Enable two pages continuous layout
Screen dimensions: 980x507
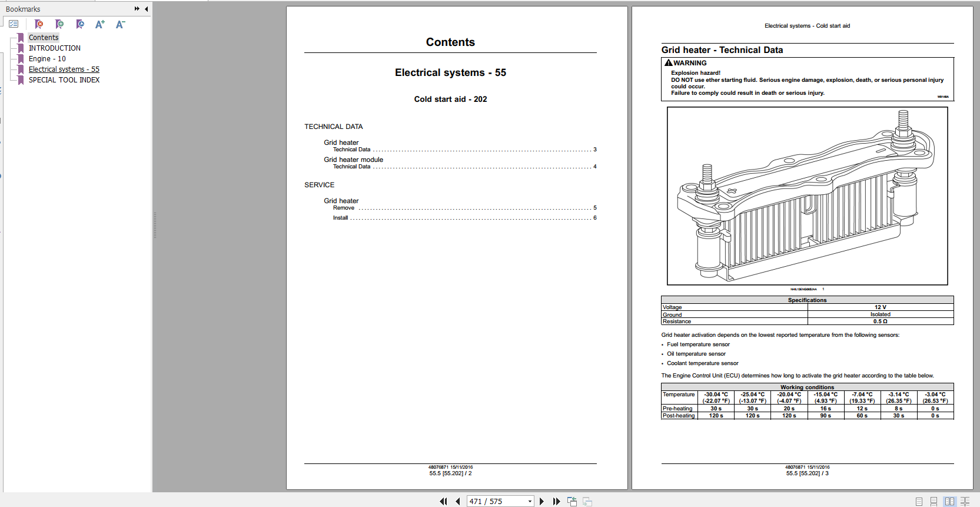(x=965, y=501)
